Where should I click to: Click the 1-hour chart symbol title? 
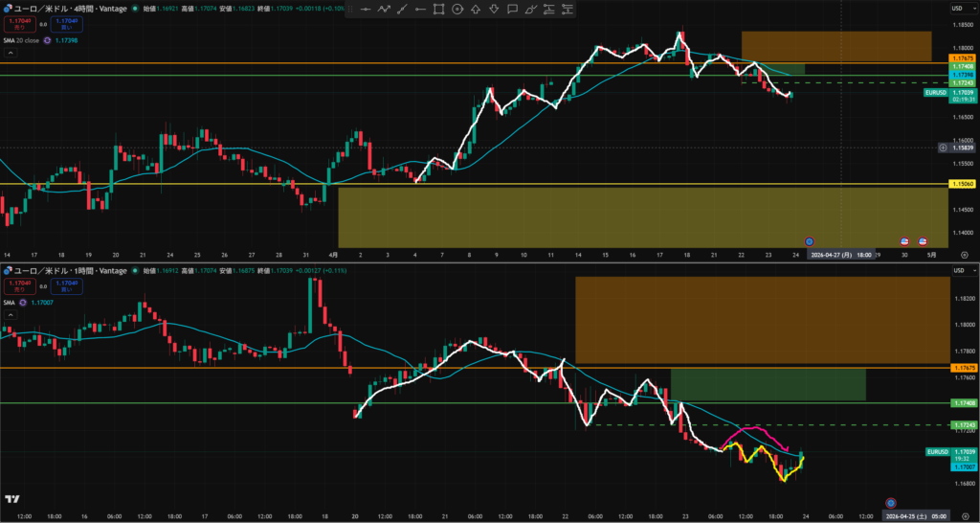click(x=63, y=271)
